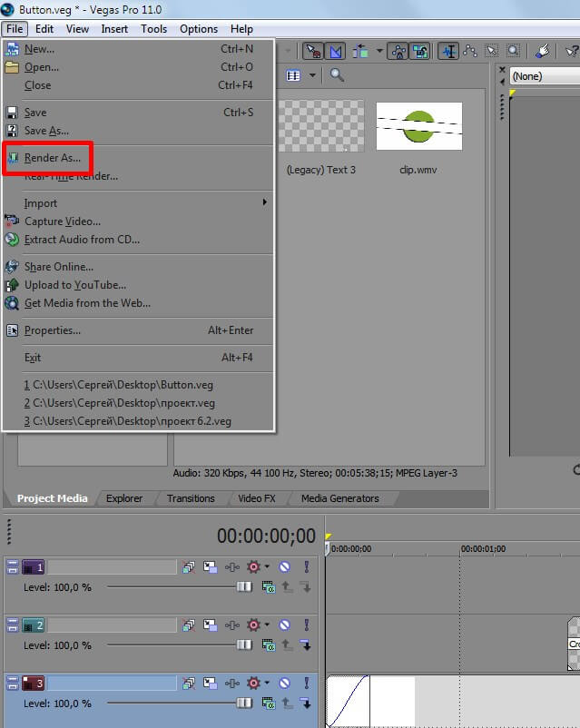580x728 pixels.
Task: Click the Project Media views icon
Action: (x=293, y=75)
